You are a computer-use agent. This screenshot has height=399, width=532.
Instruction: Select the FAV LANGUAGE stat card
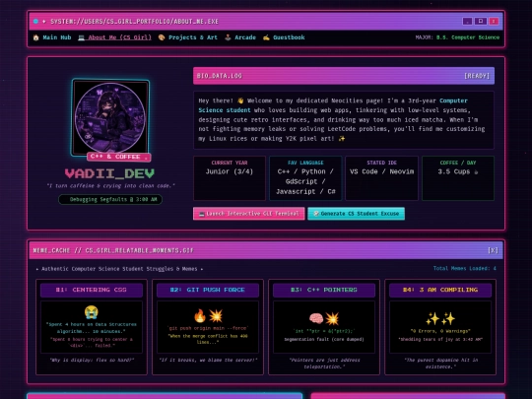coord(305,178)
